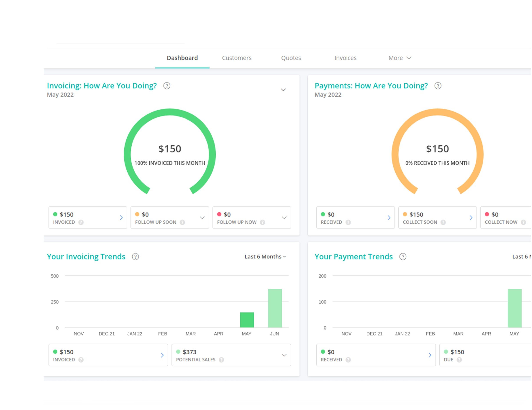Click the help icon beside Your Invoicing Trends
The height and width of the screenshot is (410, 532).
(x=135, y=256)
